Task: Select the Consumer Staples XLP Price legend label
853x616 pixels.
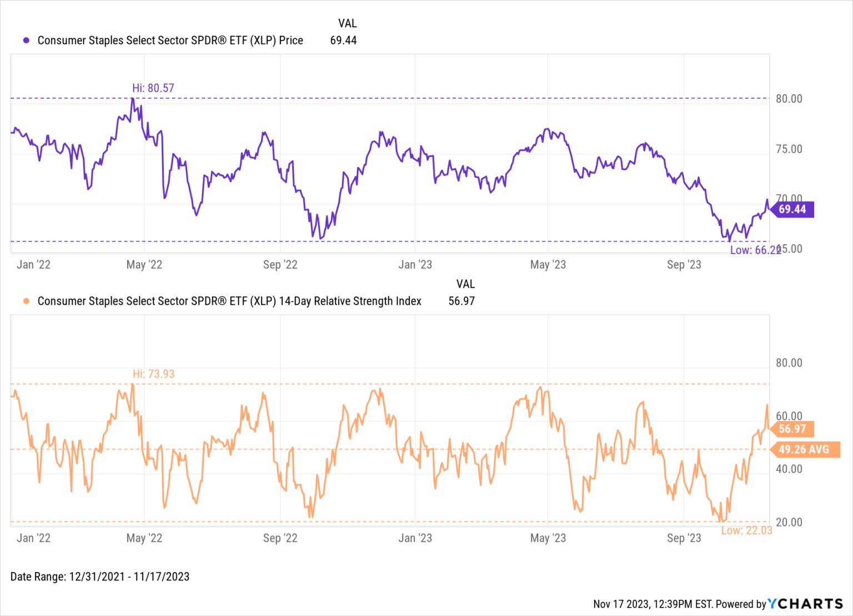Action: coord(170,41)
